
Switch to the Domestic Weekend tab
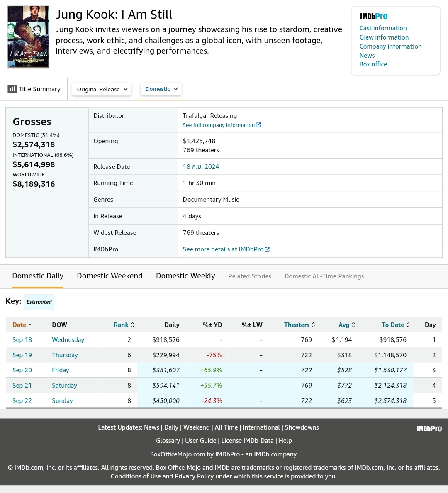tap(110, 276)
